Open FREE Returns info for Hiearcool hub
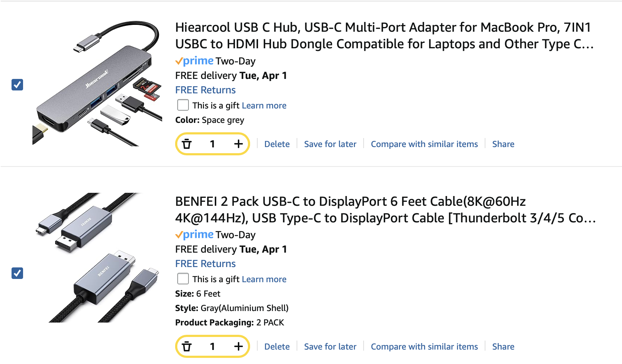 tap(205, 90)
